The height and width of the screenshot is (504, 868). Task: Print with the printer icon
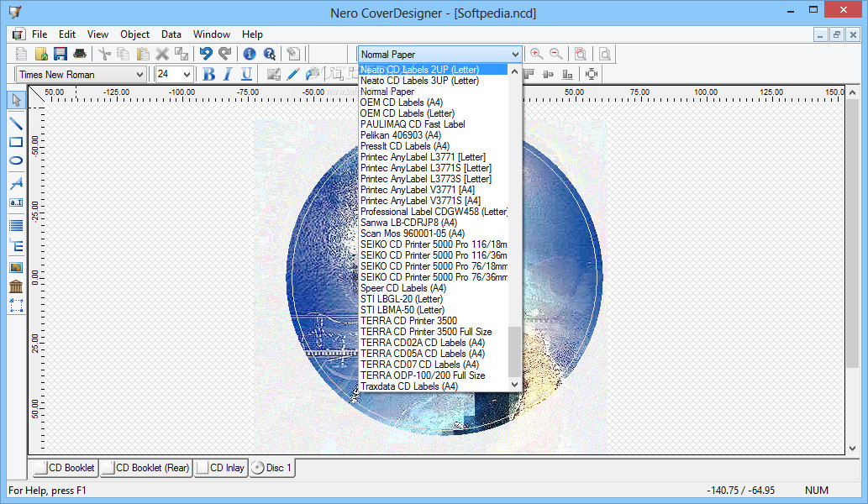click(x=80, y=54)
